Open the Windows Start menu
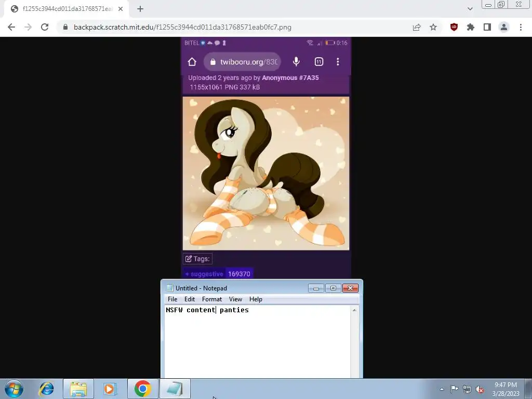This screenshot has height=399, width=532. point(14,389)
